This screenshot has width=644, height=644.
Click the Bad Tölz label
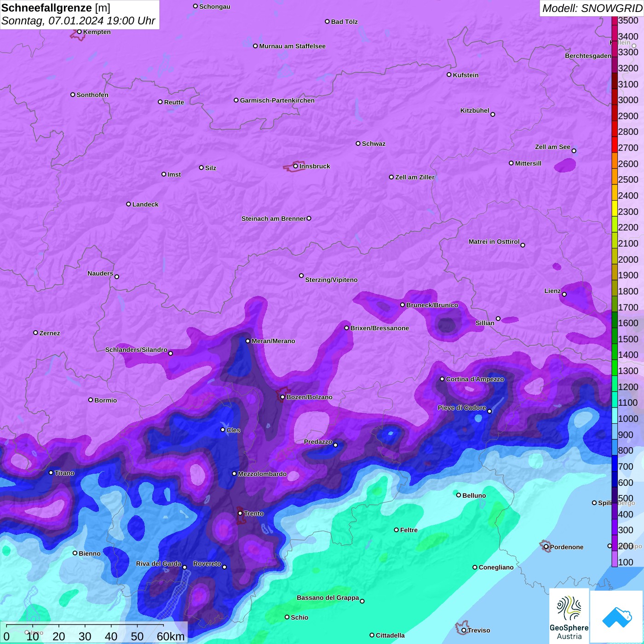[x=344, y=22]
